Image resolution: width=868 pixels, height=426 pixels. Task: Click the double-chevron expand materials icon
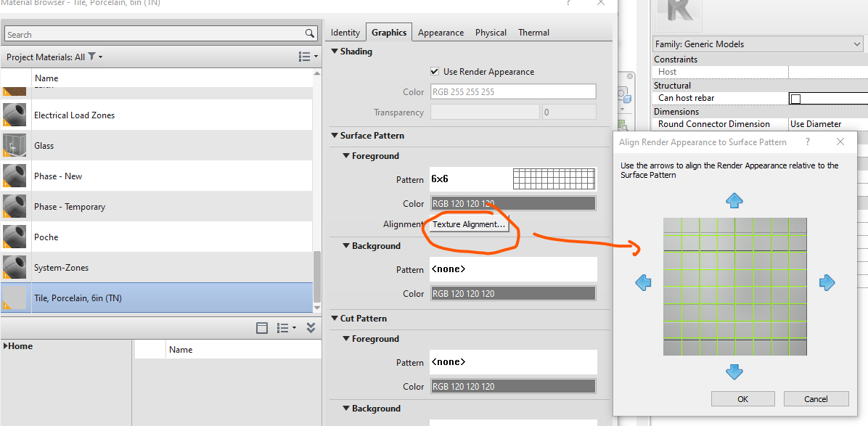(x=311, y=327)
